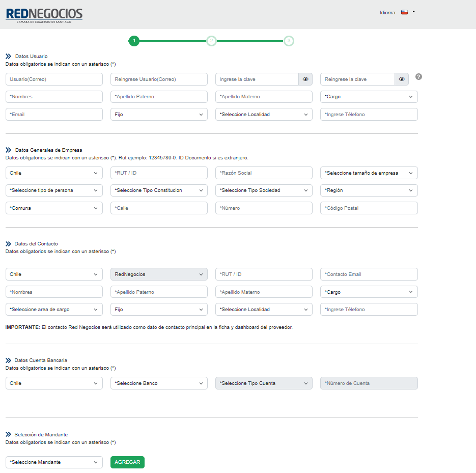The height and width of the screenshot is (473, 476).
Task: Select the 'Contacto Email' text field
Action: [369, 274]
